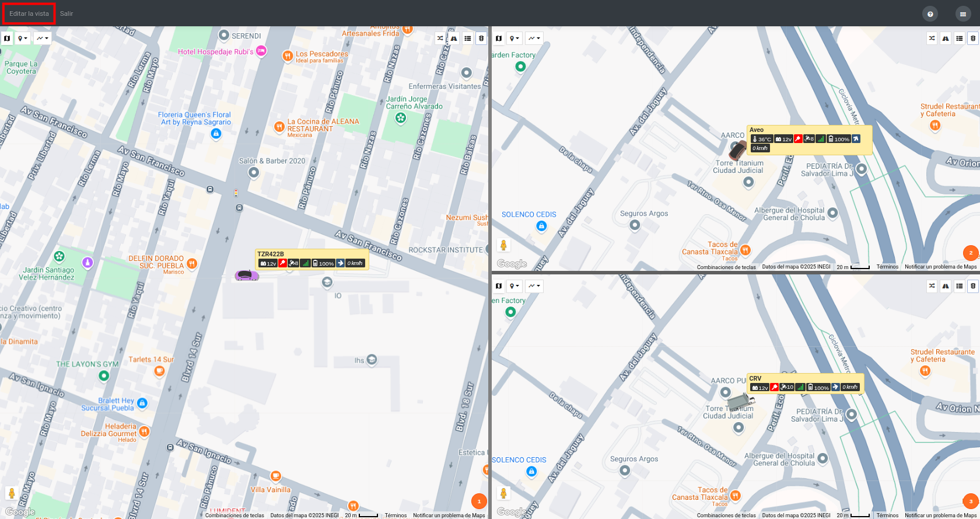Click the Aveo vehicle marker on the map
Image resolution: width=980 pixels, height=519 pixels.
coord(738,151)
